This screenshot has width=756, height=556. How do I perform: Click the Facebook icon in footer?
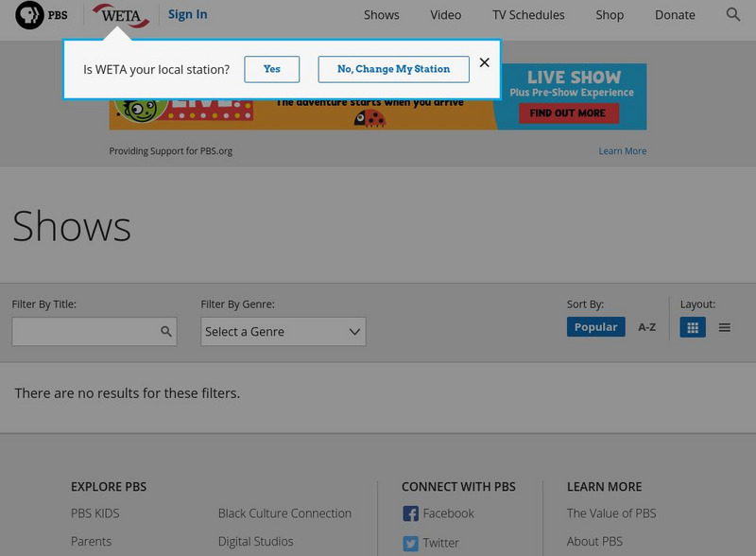pos(410,513)
